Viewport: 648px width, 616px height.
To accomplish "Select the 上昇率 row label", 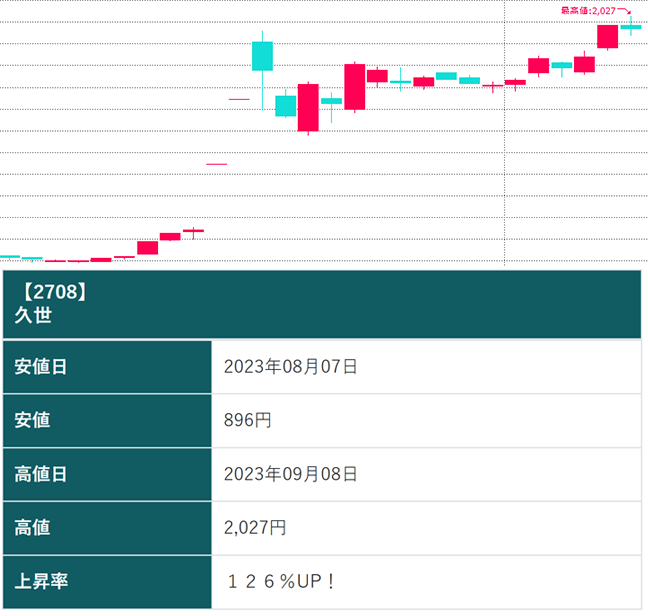I will pos(41,581).
